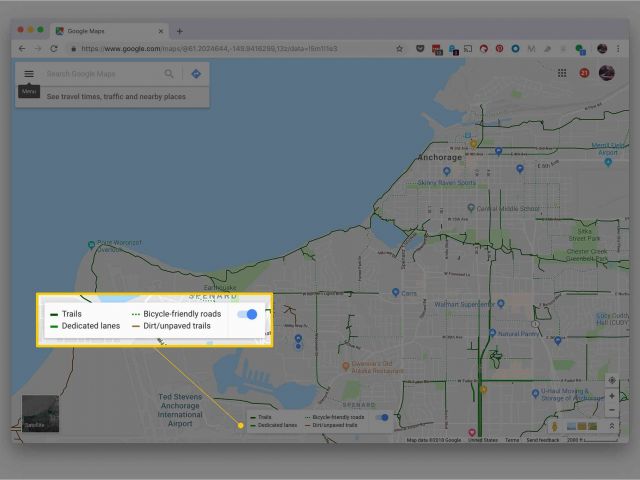Viewport: 640px width, 480px height.
Task: Select the Gwennie's Old Alaska Restaurant pin
Action: [345, 365]
